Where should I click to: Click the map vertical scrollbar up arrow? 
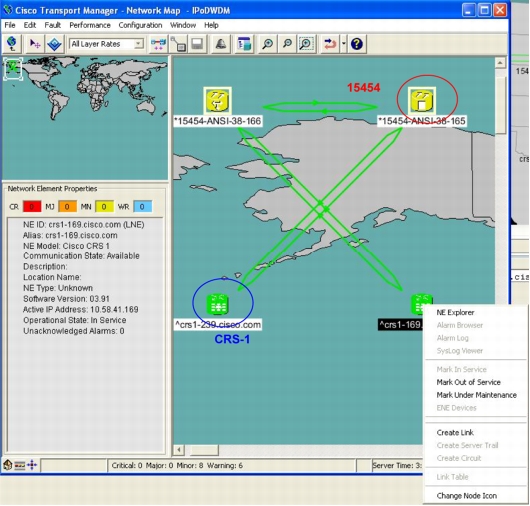[500, 63]
